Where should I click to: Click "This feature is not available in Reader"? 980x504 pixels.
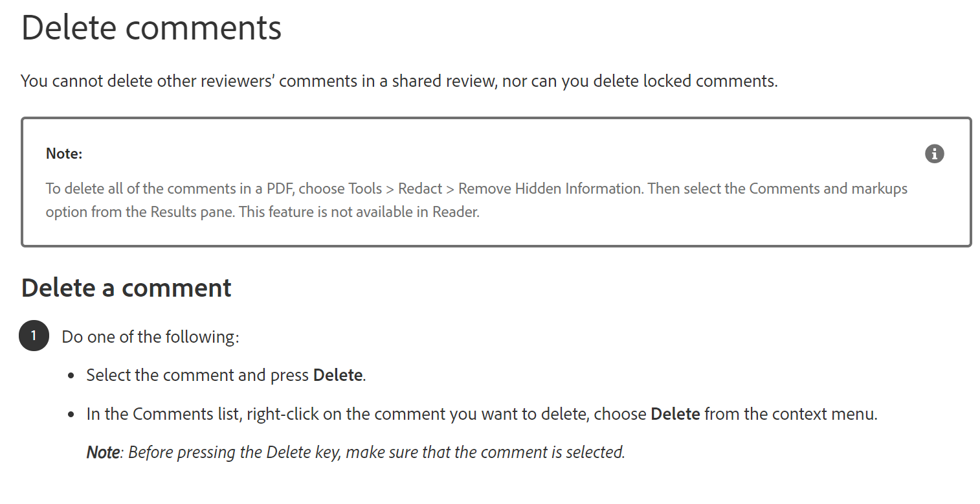point(359,212)
